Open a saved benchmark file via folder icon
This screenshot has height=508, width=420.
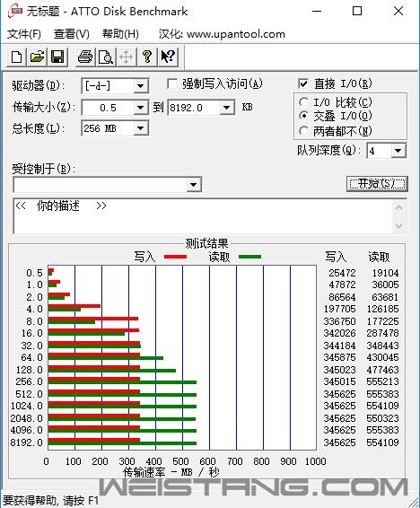pyautogui.click(x=37, y=57)
